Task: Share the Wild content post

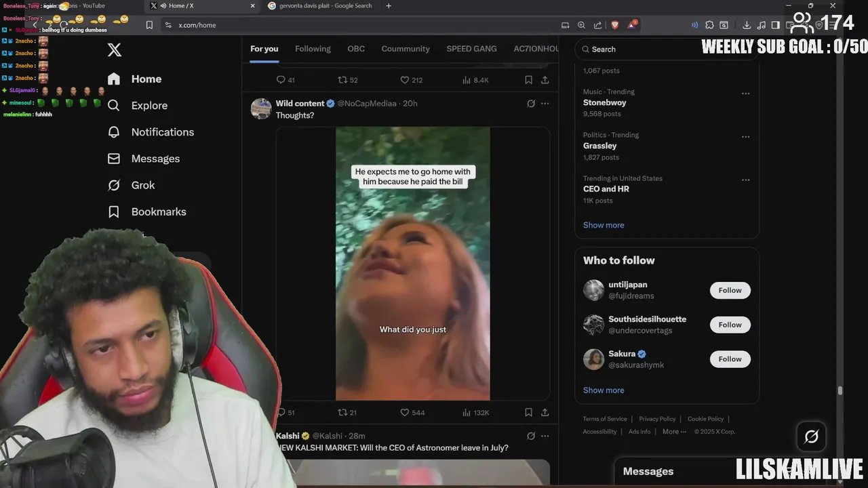Action: click(545, 412)
